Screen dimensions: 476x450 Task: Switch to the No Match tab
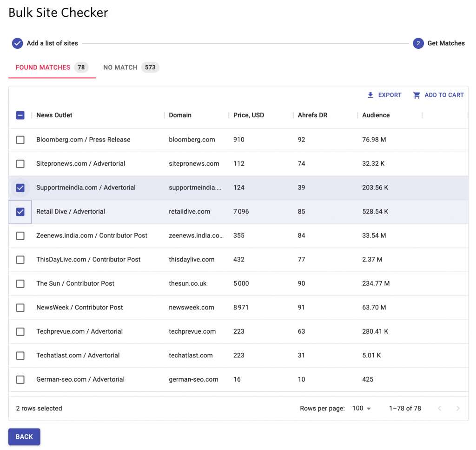[131, 67]
